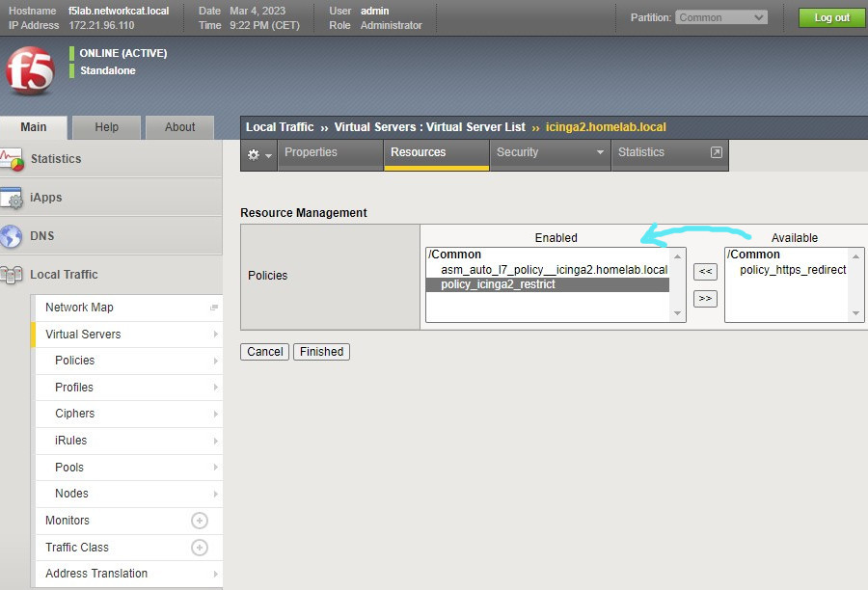Open the Security tab
The height and width of the screenshot is (590, 868).
pos(551,155)
